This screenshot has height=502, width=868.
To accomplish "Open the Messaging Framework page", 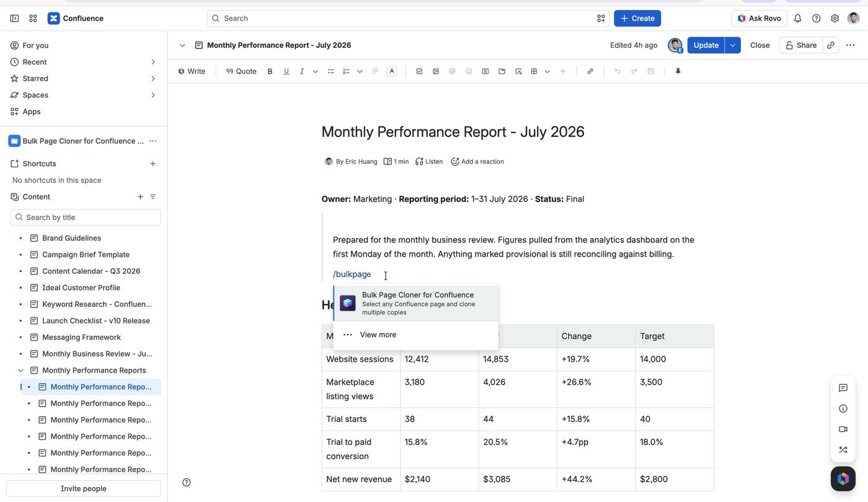I will click(81, 337).
